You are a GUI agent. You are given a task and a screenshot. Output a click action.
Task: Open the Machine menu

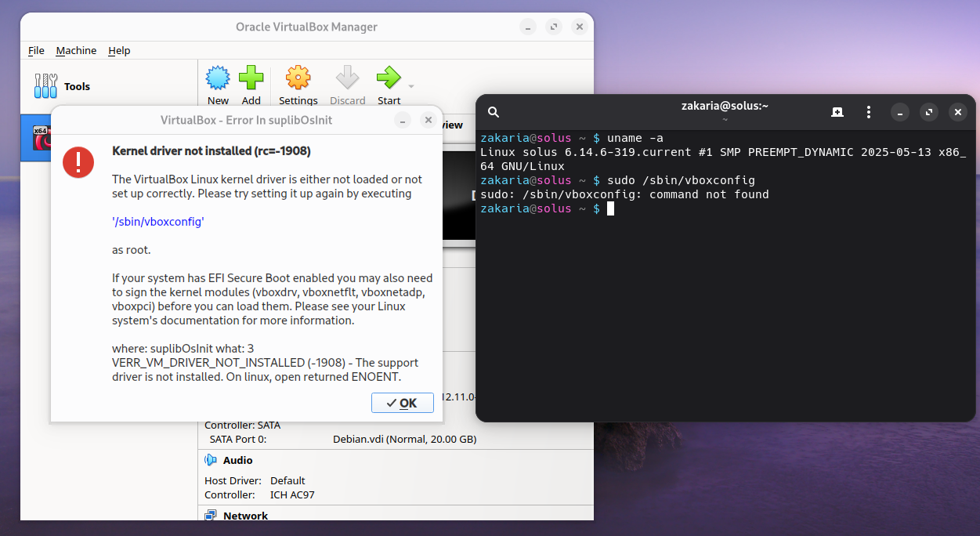point(76,50)
